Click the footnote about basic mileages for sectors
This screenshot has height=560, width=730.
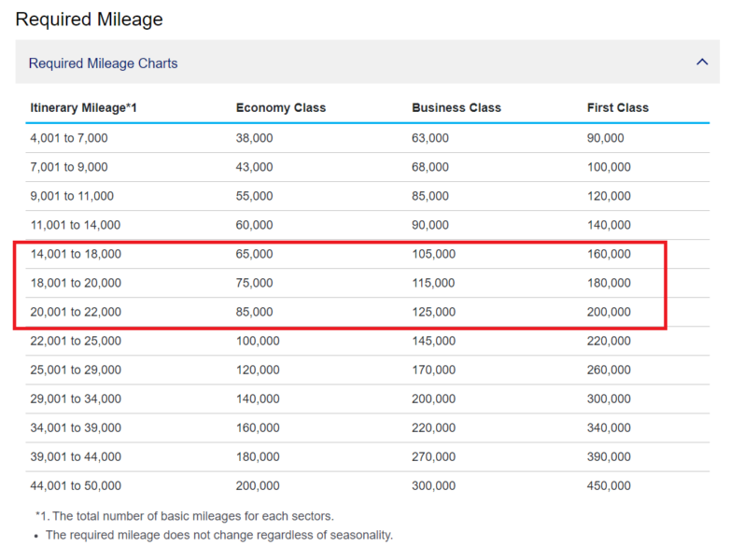pyautogui.click(x=185, y=516)
